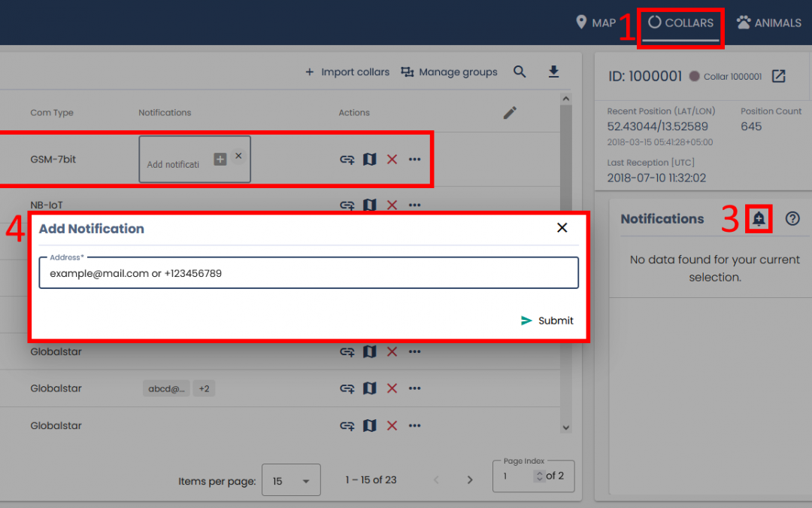This screenshot has width=812, height=508.
Task: Open the Map tab
Action: [x=595, y=23]
